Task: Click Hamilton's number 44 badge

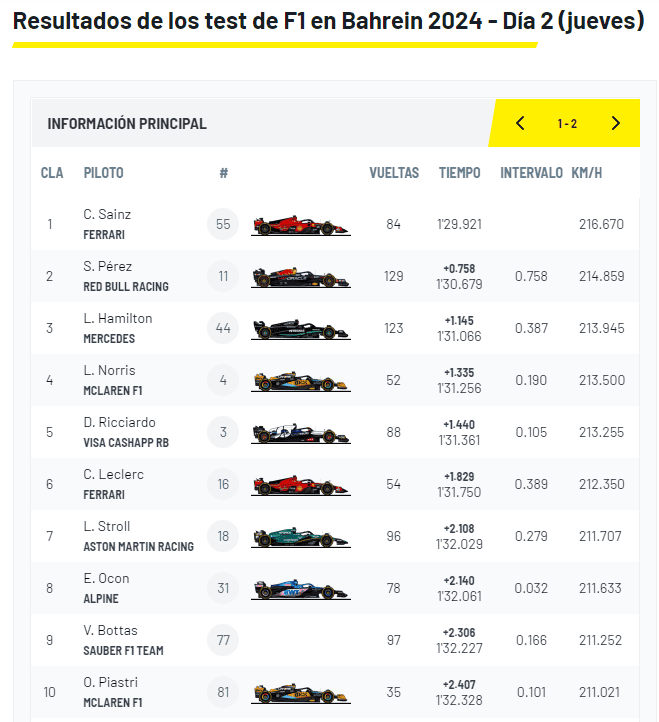Action: coord(223,328)
